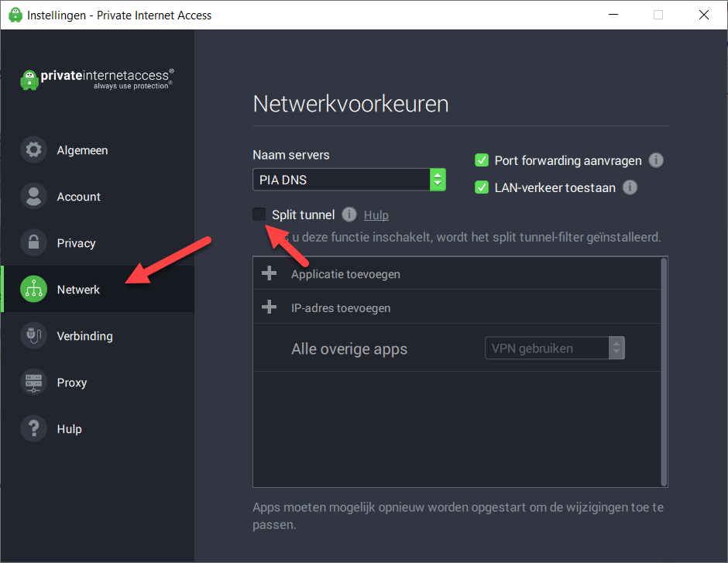This screenshot has height=563, width=728.
Task: Click the Apps moeten mogelijk opnieuw note
Action: click(x=458, y=516)
